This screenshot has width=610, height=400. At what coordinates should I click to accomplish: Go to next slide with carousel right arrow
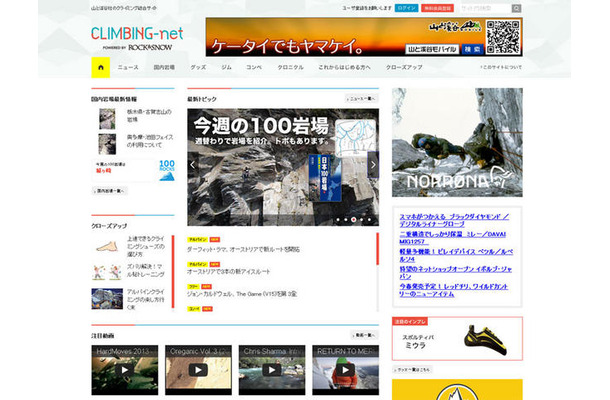(374, 165)
